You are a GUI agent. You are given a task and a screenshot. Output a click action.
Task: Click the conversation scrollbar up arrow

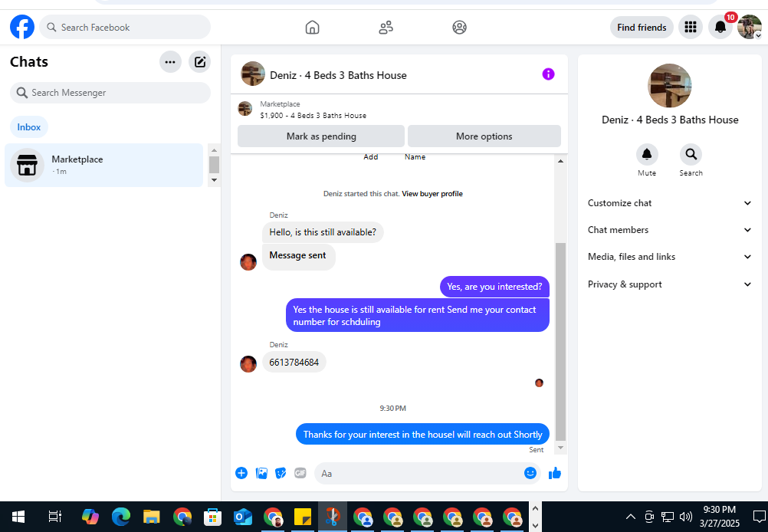coord(560,161)
